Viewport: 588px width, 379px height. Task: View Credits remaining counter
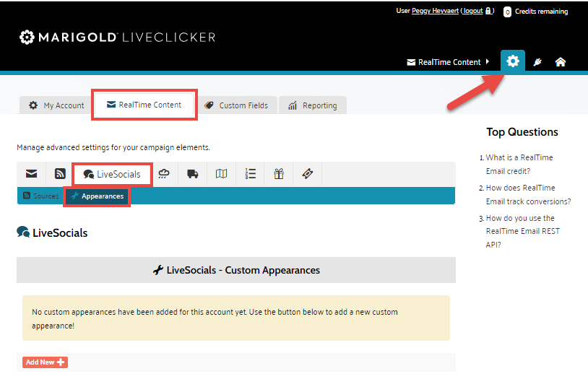[x=535, y=12]
